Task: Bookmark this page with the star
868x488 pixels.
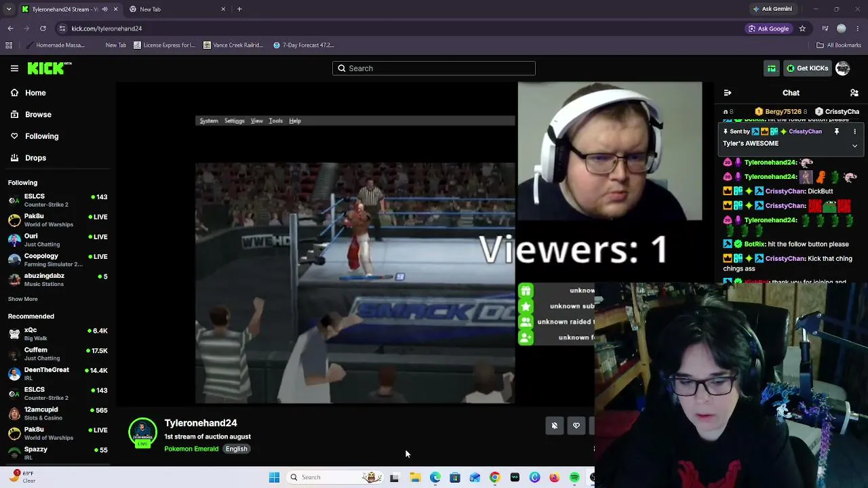Action: click(x=802, y=28)
